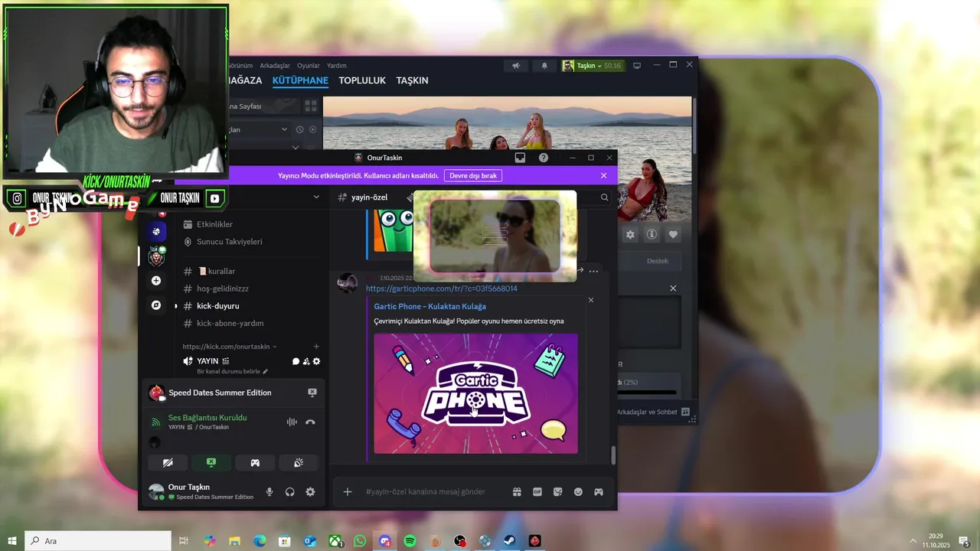980x551 pixels.
Task: Open Steam announcements megaphone icon
Action: 516,66
